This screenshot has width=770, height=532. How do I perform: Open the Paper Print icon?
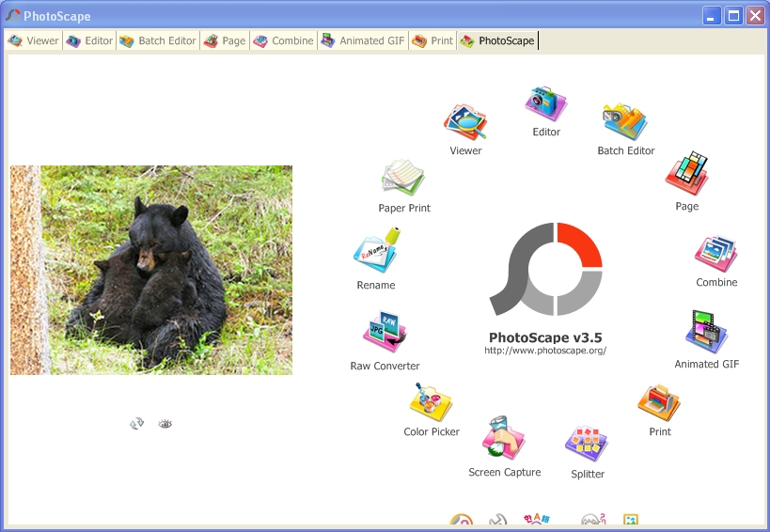click(403, 177)
